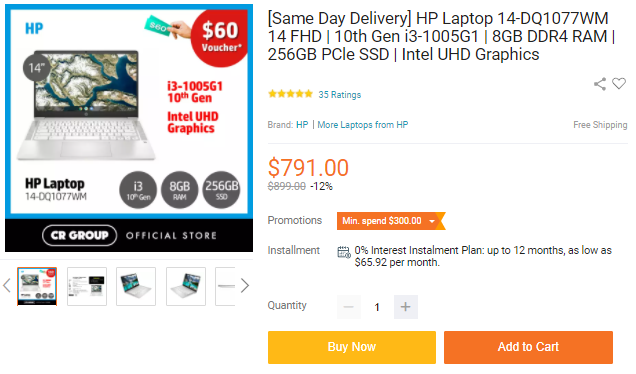This screenshot has width=636, height=374.
Task: Click the instalment plan calendar icon
Action: point(344,252)
